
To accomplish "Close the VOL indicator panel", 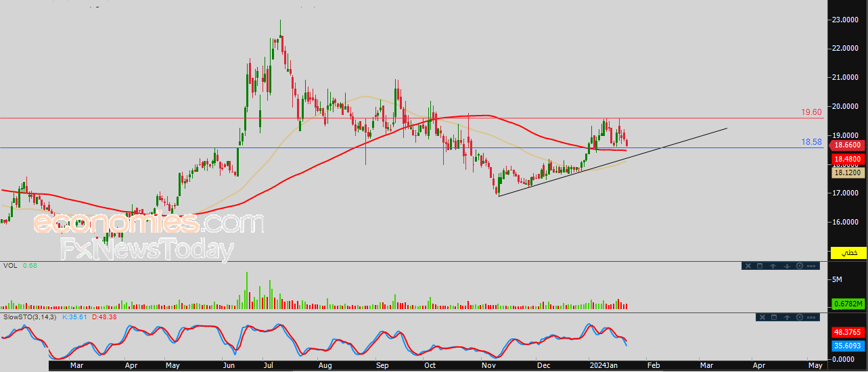I will coord(748,266).
